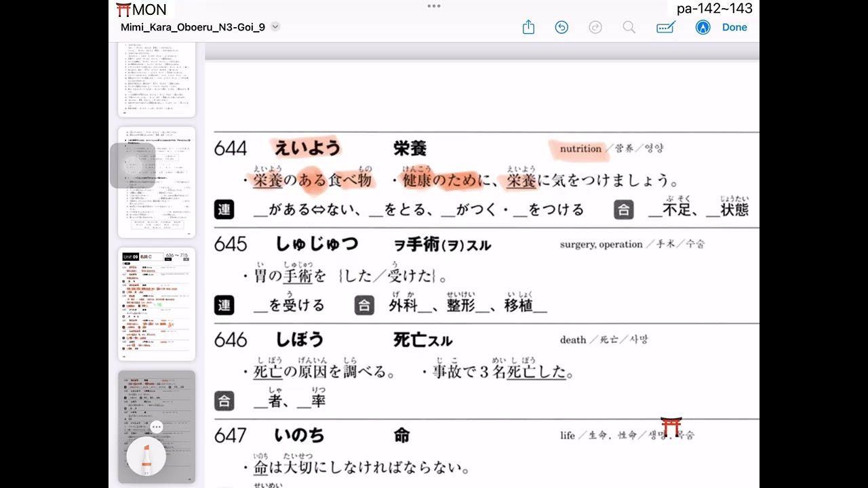Tap Done to finish editing
Viewport: 868px width, 488px height.
(734, 27)
